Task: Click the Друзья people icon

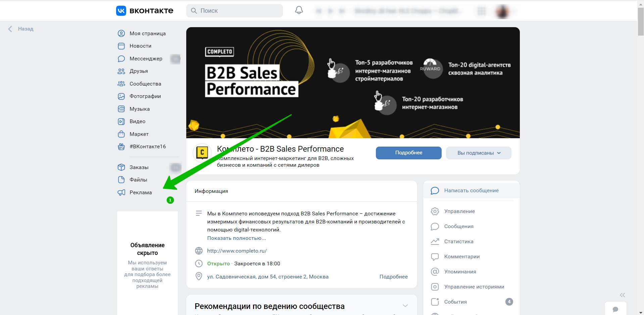Action: click(x=121, y=71)
